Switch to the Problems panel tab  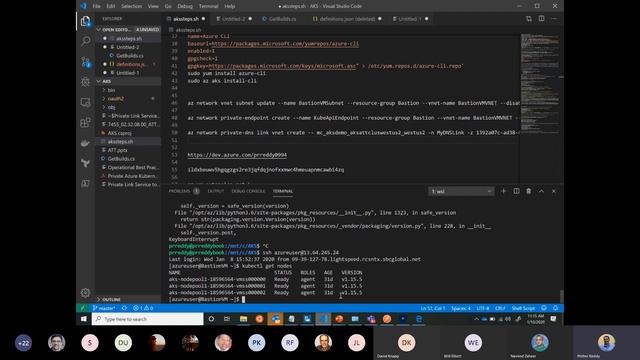click(x=180, y=191)
